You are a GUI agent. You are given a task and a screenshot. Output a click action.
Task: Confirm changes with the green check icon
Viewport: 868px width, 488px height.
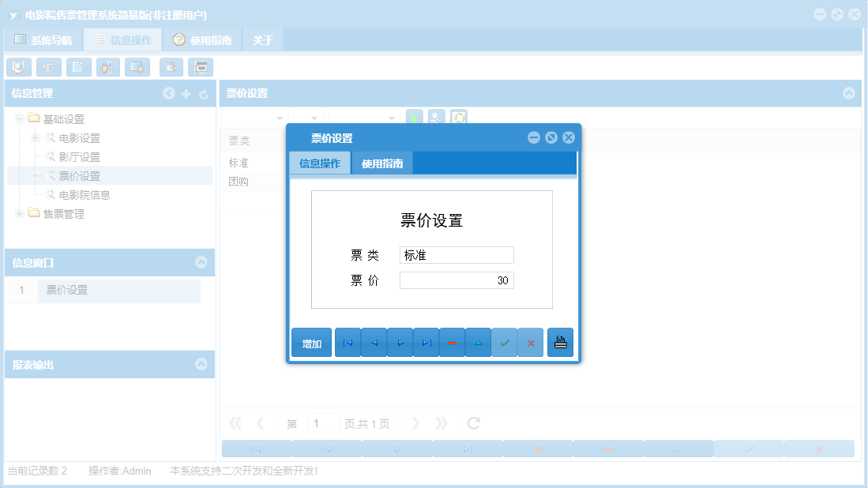[505, 342]
